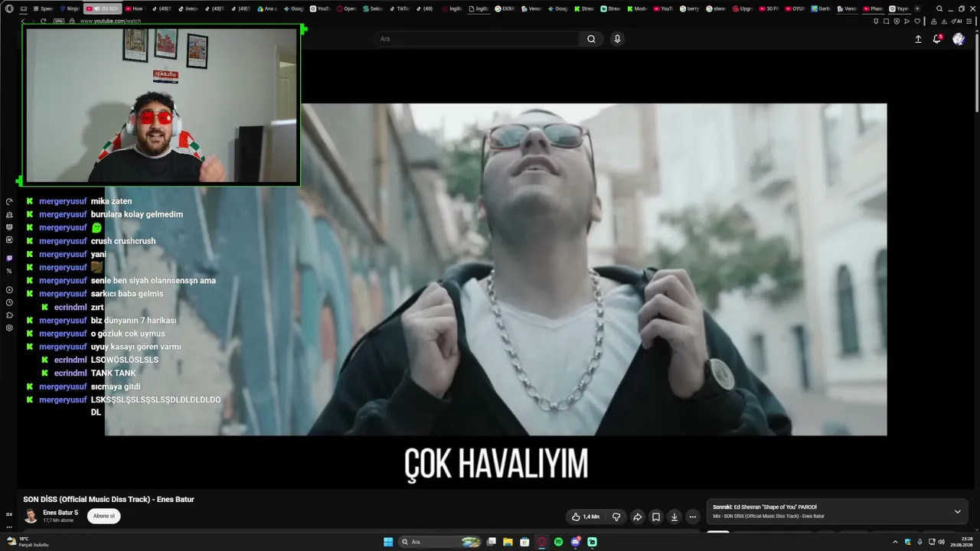Open the Enes Batur S channel link
This screenshot has width=980, height=551.
coord(60,513)
